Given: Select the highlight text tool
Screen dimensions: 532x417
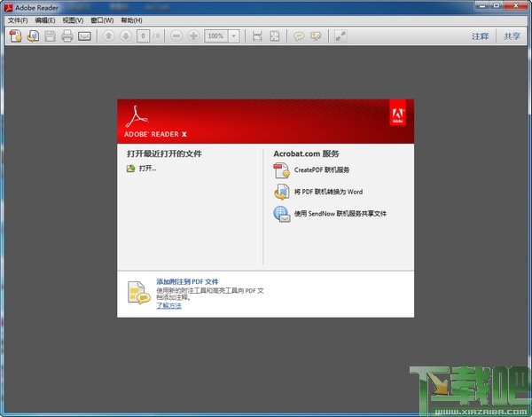Looking at the screenshot, I should (x=316, y=35).
